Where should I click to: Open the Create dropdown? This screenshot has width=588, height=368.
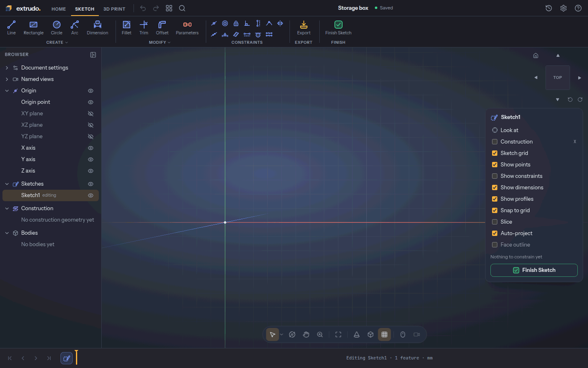(x=57, y=43)
